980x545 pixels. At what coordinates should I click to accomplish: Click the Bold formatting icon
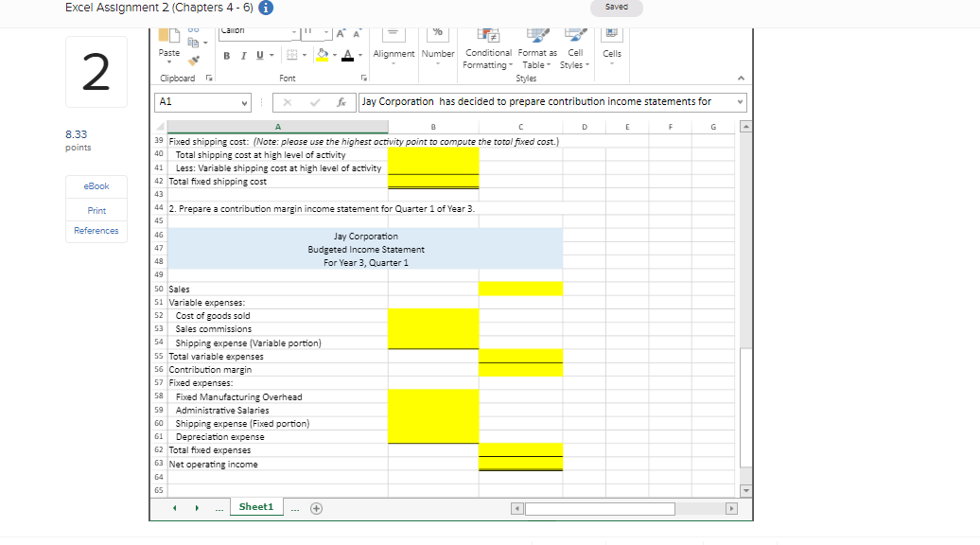(228, 54)
